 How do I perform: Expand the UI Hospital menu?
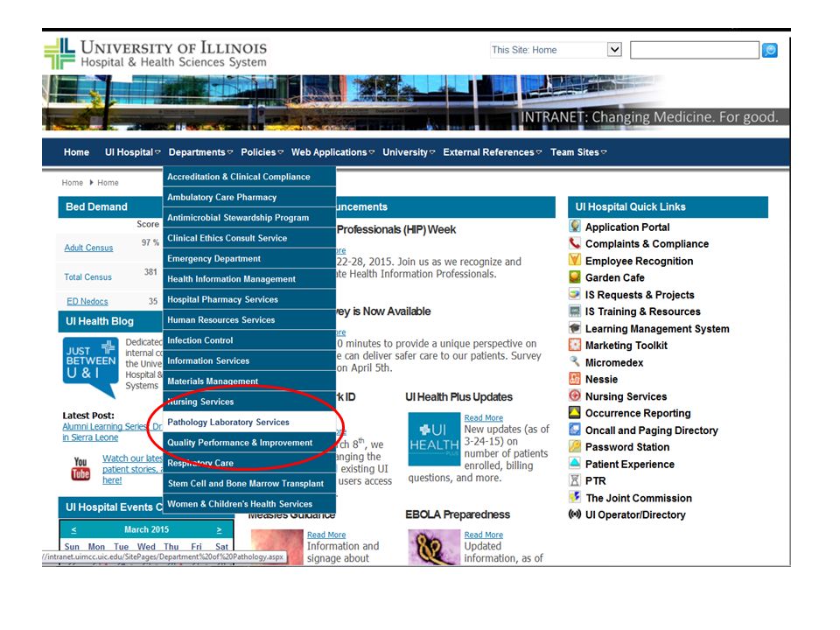tap(132, 152)
